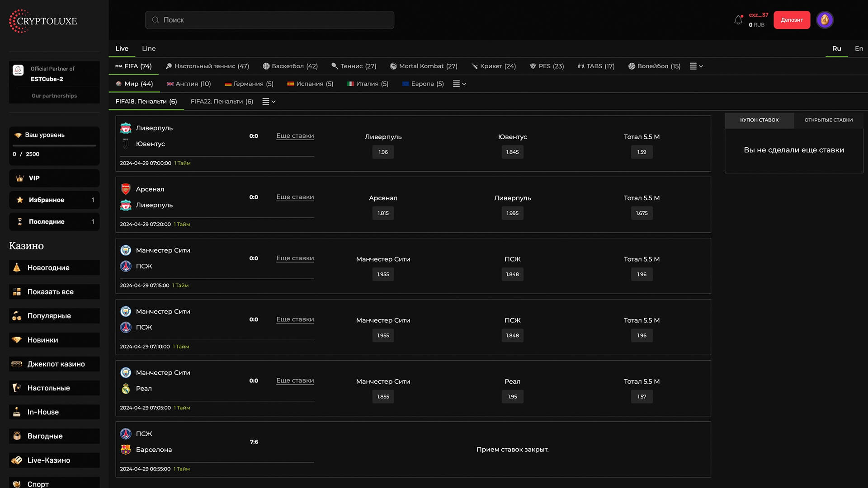The width and height of the screenshot is (868, 488).
Task: Select Ювентус odds 1.845
Action: (x=513, y=152)
